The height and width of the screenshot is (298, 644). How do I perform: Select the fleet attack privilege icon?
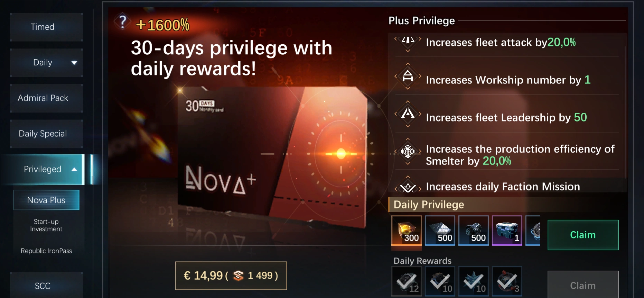tap(408, 42)
